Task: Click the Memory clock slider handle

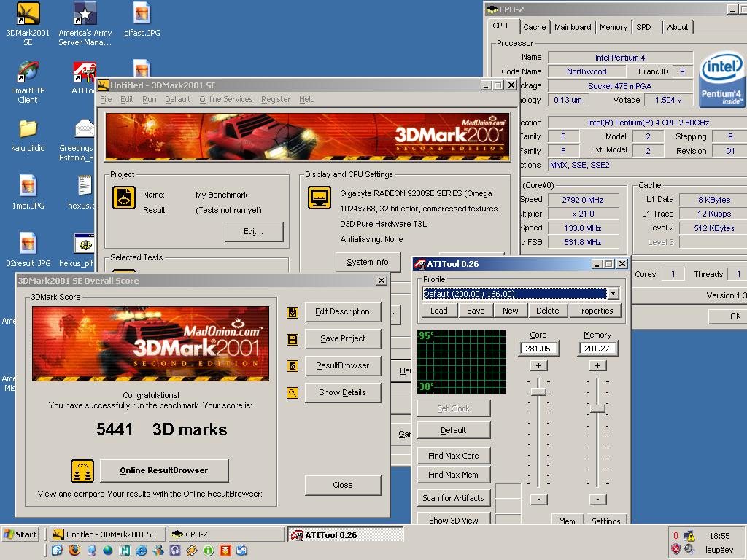Action: click(597, 408)
